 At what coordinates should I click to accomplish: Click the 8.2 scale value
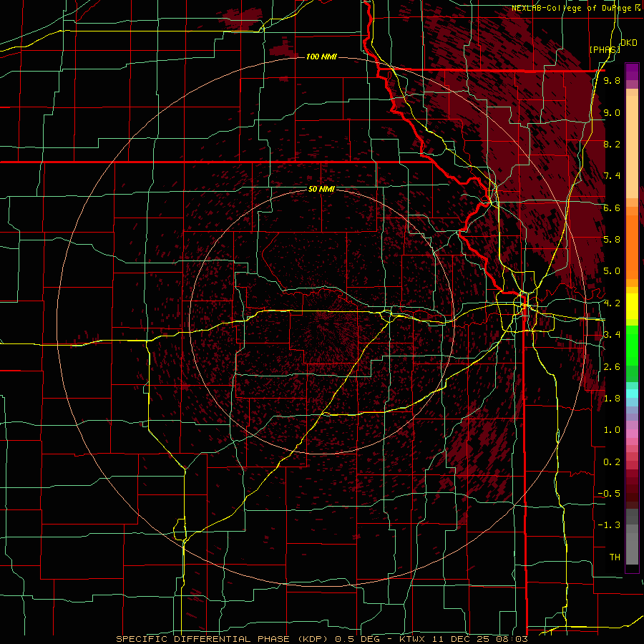(x=612, y=145)
